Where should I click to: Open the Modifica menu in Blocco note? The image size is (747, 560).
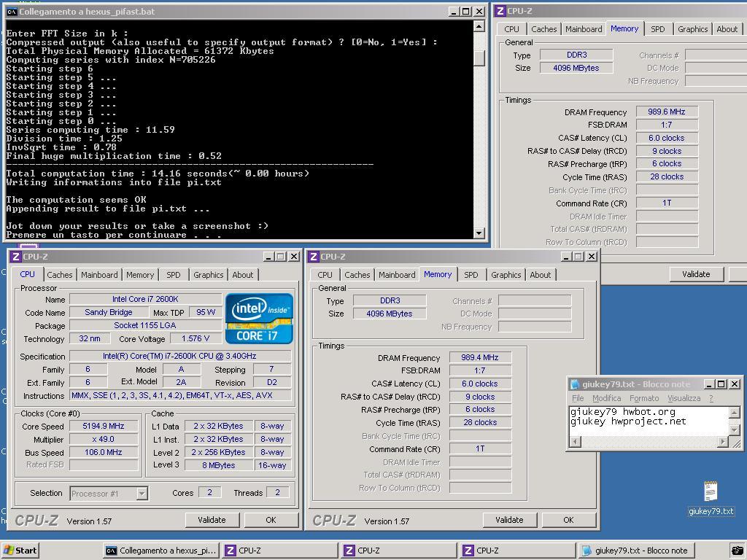click(x=606, y=398)
